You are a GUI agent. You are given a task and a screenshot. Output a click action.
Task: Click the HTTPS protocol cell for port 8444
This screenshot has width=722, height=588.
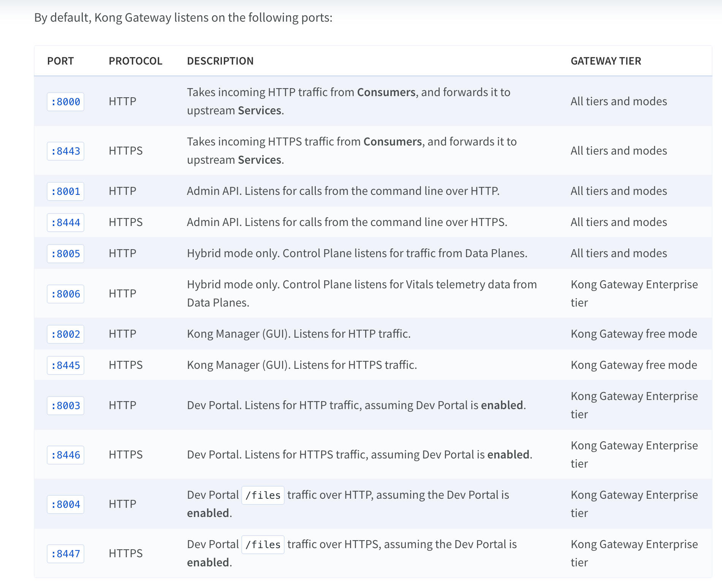pyautogui.click(x=125, y=222)
